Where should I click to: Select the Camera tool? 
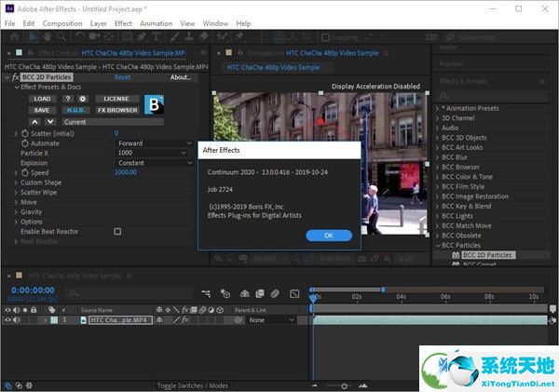pos(94,37)
